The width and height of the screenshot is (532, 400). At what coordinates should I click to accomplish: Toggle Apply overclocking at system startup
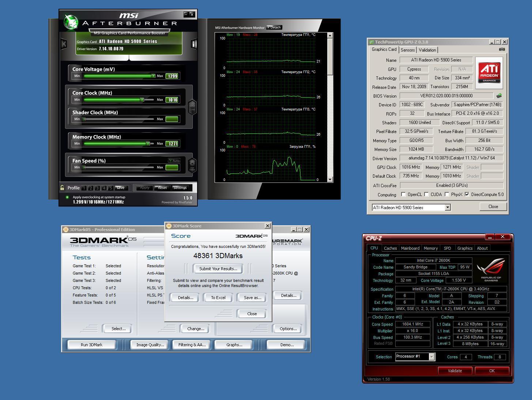pos(67,197)
